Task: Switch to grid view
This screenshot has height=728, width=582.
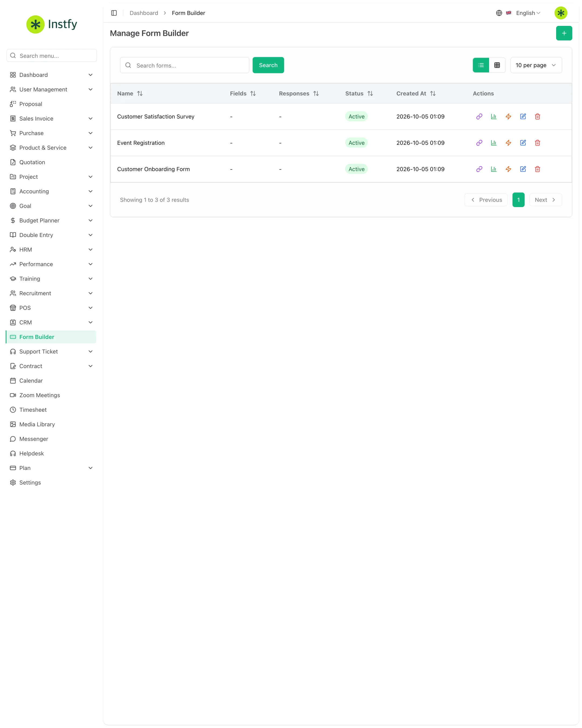Action: pyautogui.click(x=497, y=65)
